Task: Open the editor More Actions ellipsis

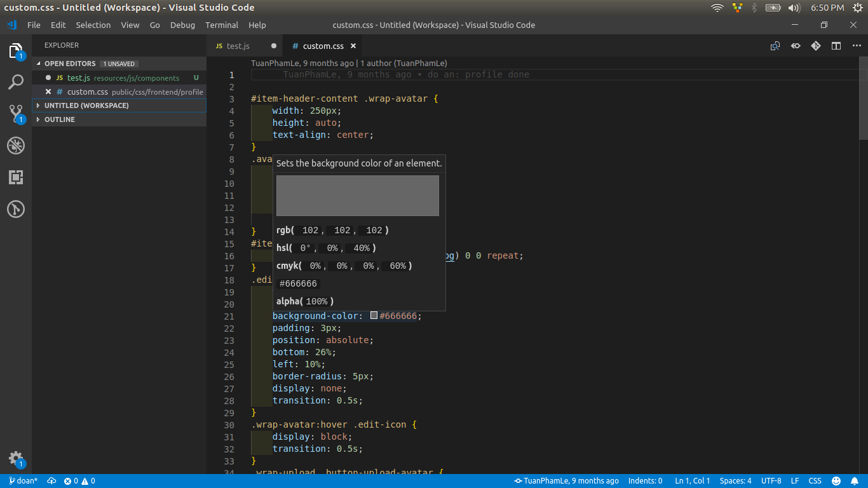Action: pos(856,46)
